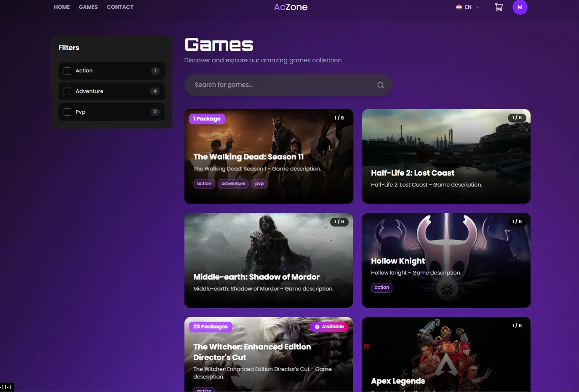Image resolution: width=579 pixels, height=392 pixels.
Task: Open the shopping cart icon
Action: pos(499,7)
